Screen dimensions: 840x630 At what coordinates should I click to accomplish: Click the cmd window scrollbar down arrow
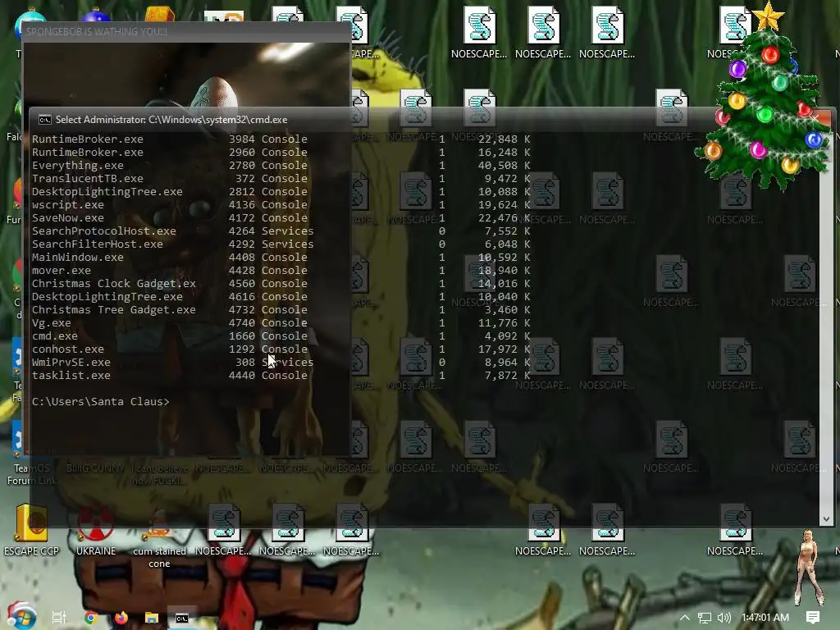tap(825, 518)
